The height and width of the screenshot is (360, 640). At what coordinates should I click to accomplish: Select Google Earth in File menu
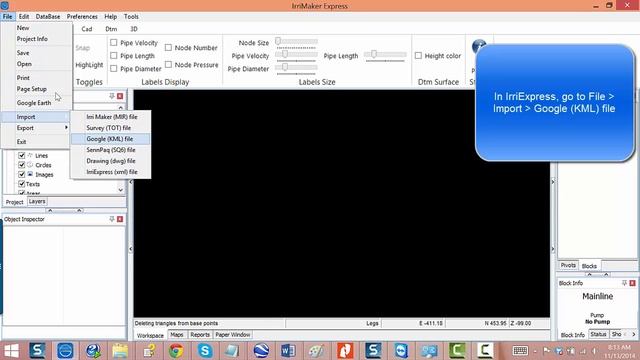(x=36, y=103)
